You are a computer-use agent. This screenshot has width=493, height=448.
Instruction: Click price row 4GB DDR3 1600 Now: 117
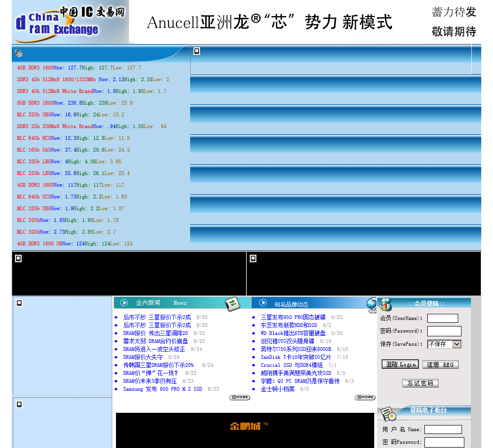click(x=70, y=185)
